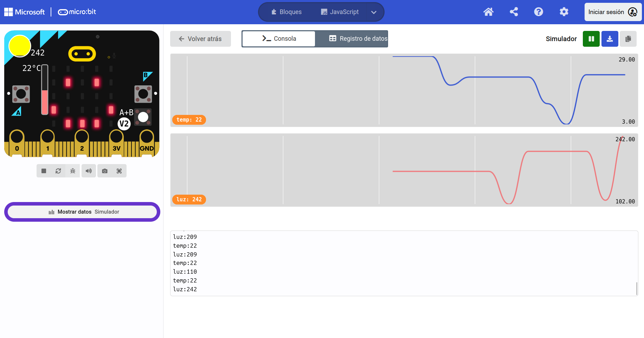Take a simulator screenshot with camera icon

[105, 171]
